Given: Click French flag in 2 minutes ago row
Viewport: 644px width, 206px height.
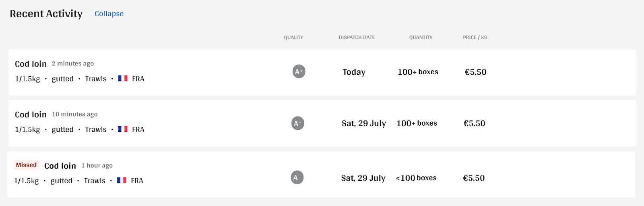Looking at the screenshot, I should tap(123, 78).
